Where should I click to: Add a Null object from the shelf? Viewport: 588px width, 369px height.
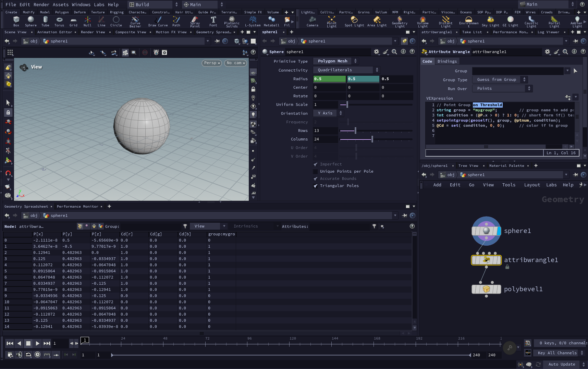coord(87,21)
